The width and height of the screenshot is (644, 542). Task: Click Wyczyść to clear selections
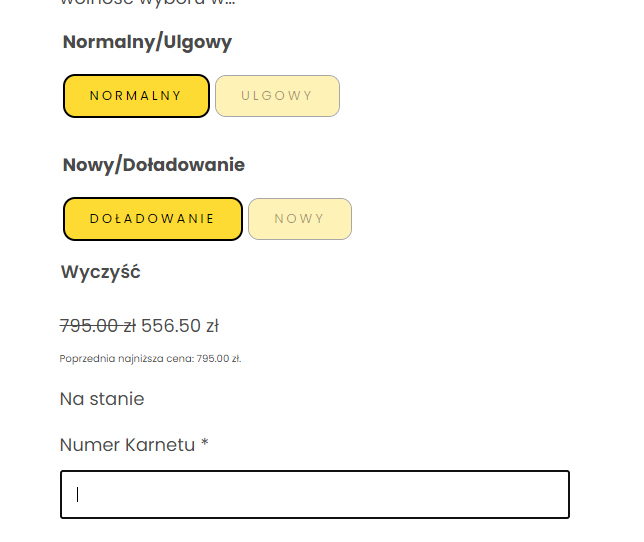tap(100, 272)
